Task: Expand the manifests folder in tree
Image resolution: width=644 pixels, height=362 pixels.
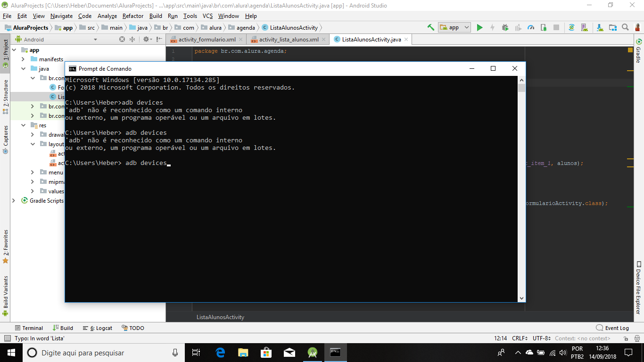Action: [23, 59]
